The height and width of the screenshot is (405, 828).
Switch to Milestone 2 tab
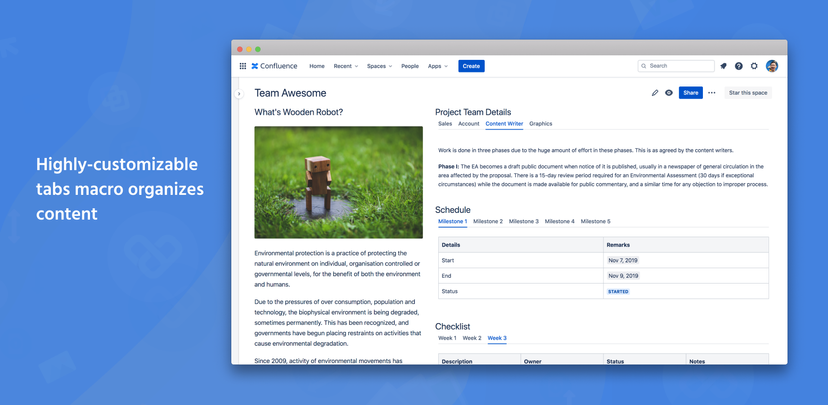coord(488,221)
